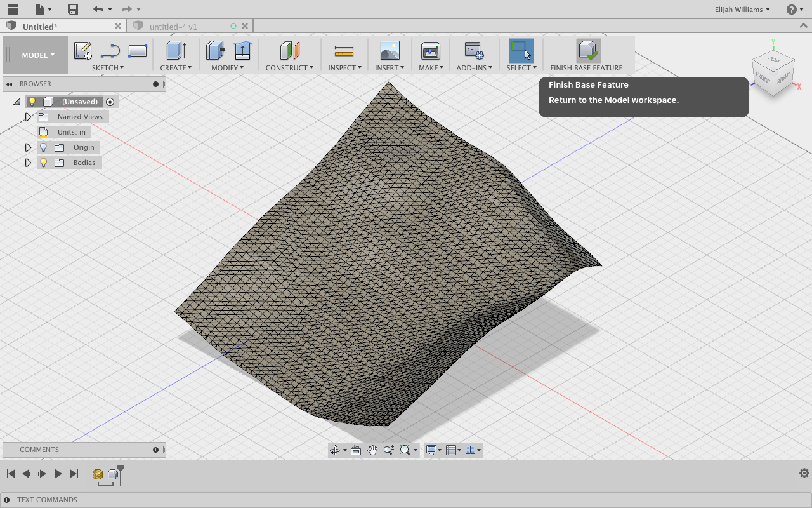812x508 pixels.
Task: Click the Insert image icon
Action: pyautogui.click(x=390, y=51)
